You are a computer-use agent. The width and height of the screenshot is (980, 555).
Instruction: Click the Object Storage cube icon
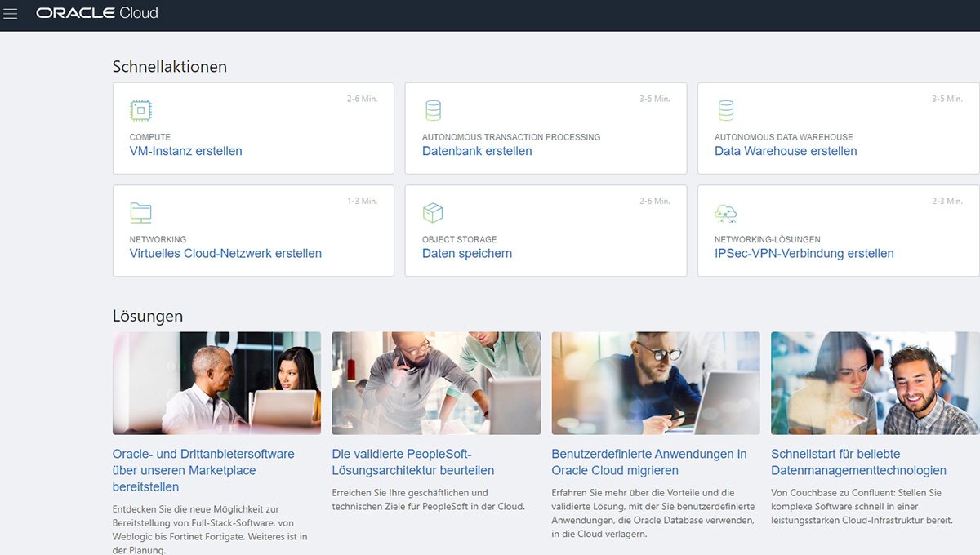tap(433, 213)
